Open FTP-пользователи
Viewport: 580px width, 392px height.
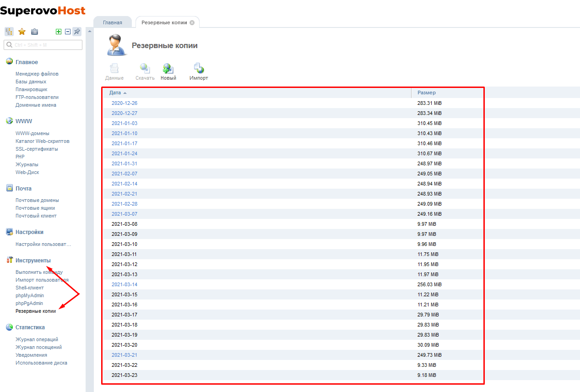[x=37, y=97]
